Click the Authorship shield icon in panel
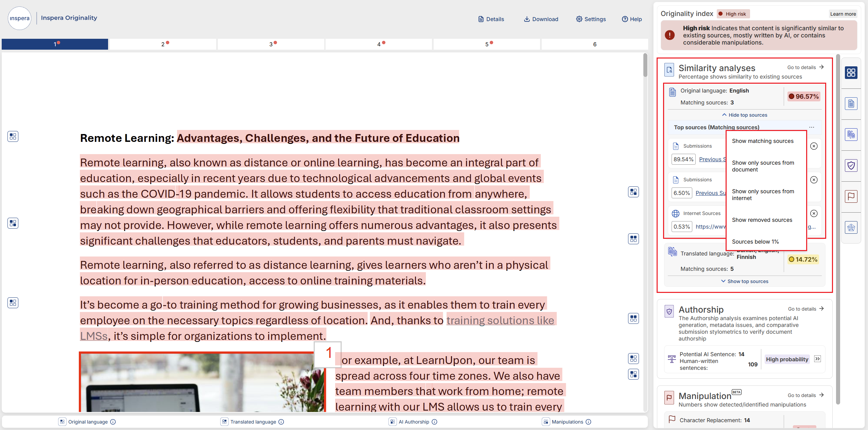 669,311
